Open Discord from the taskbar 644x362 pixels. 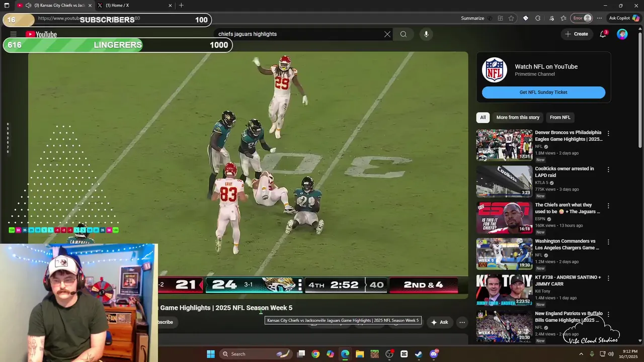pyautogui.click(x=434, y=354)
